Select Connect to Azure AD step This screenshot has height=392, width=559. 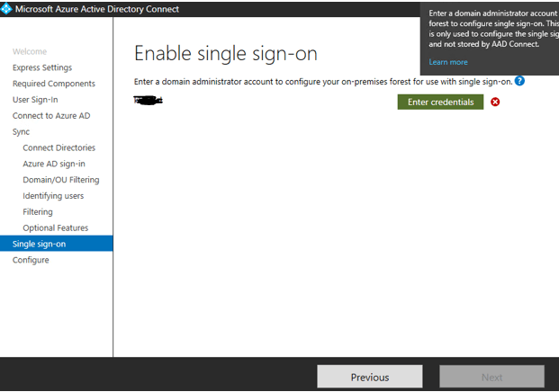(x=50, y=116)
